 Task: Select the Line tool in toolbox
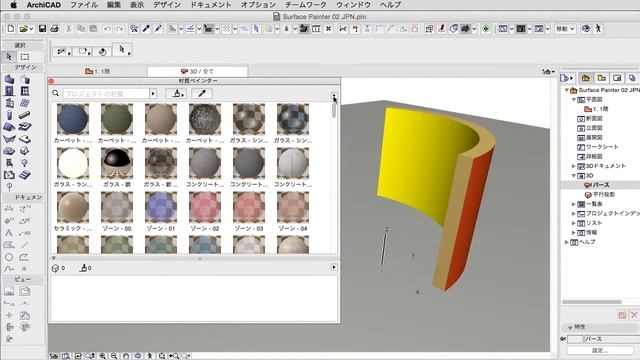click(x=24, y=245)
